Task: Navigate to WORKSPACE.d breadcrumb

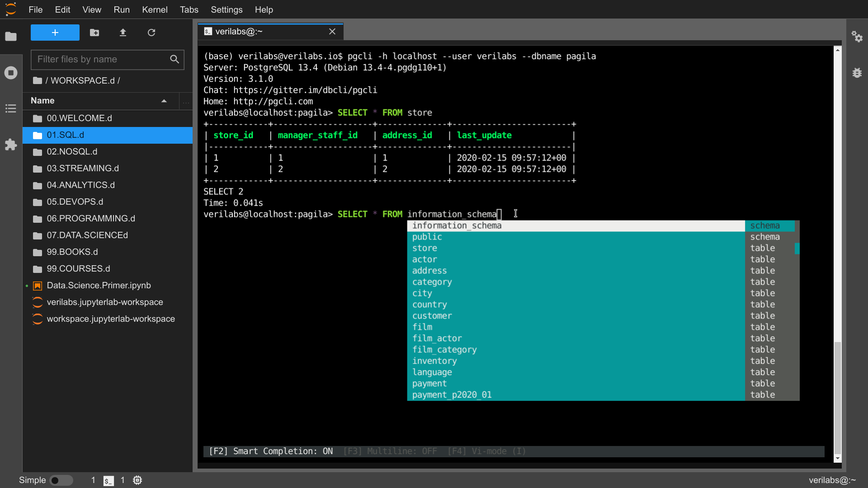Action: coord(83,80)
